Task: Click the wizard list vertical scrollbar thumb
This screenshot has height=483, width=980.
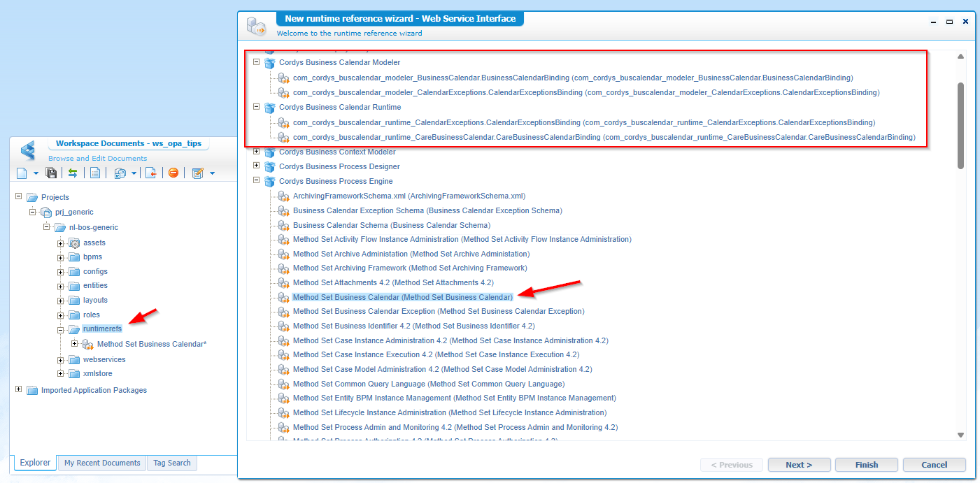Action: click(960, 124)
